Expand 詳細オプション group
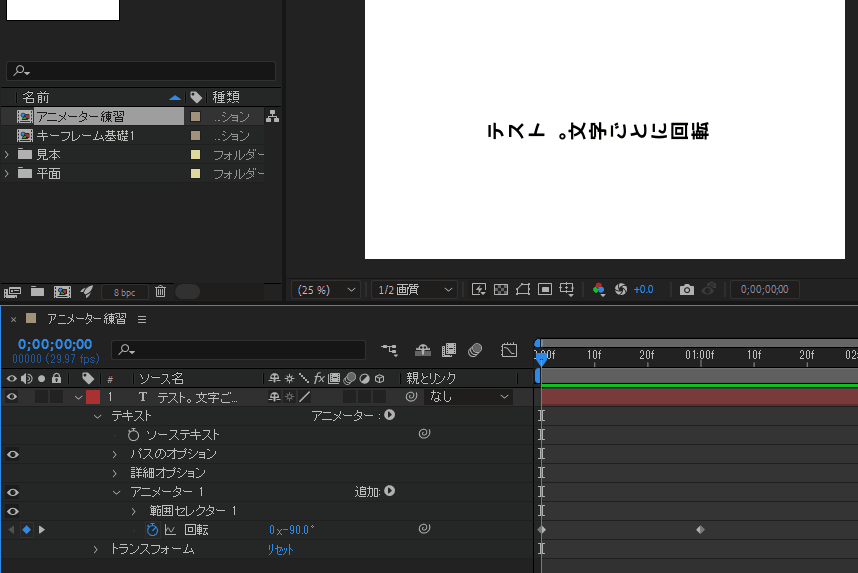858x573 pixels. (x=114, y=473)
